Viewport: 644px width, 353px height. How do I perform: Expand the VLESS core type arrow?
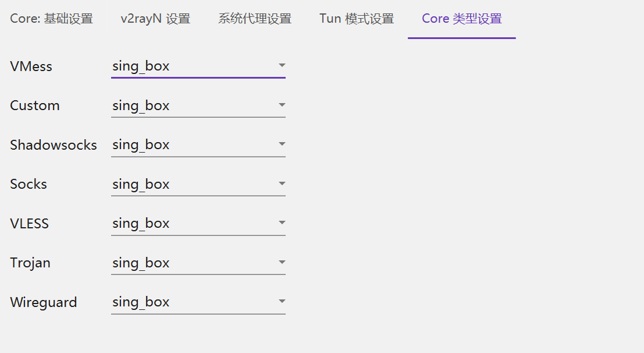coord(282,223)
